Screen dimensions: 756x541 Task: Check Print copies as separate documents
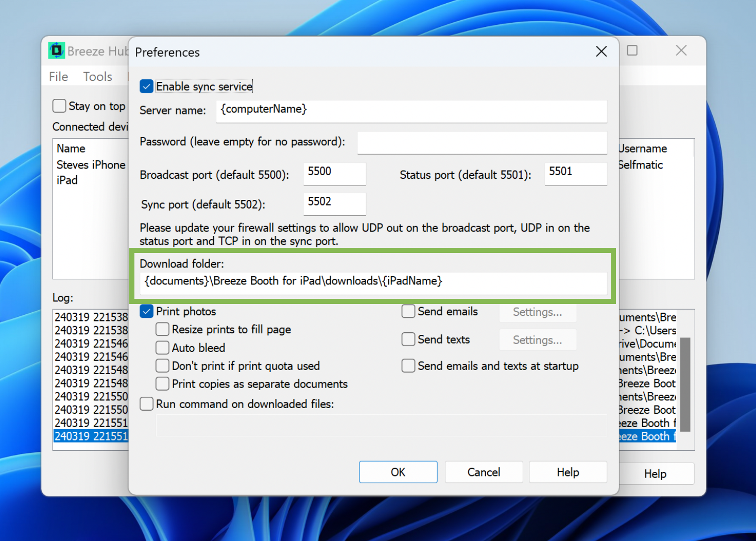coord(163,384)
